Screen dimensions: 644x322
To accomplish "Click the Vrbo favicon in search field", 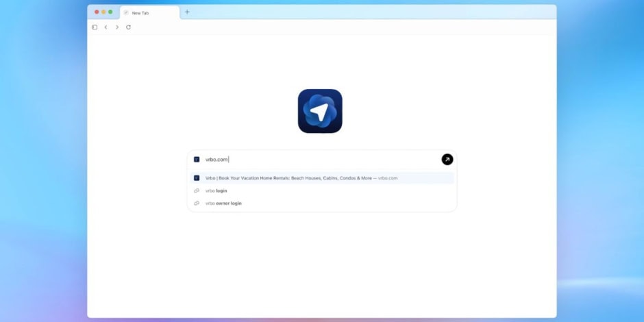I will tap(197, 160).
